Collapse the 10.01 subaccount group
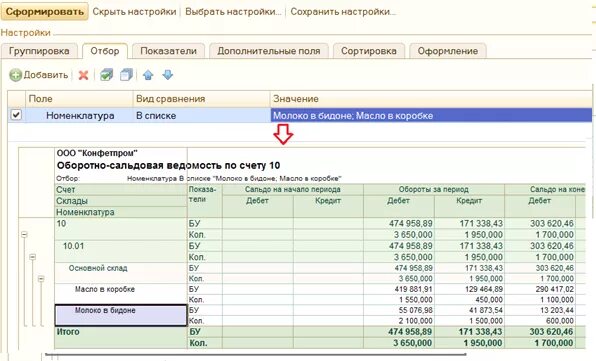The height and width of the screenshot is (361, 596). [33, 257]
